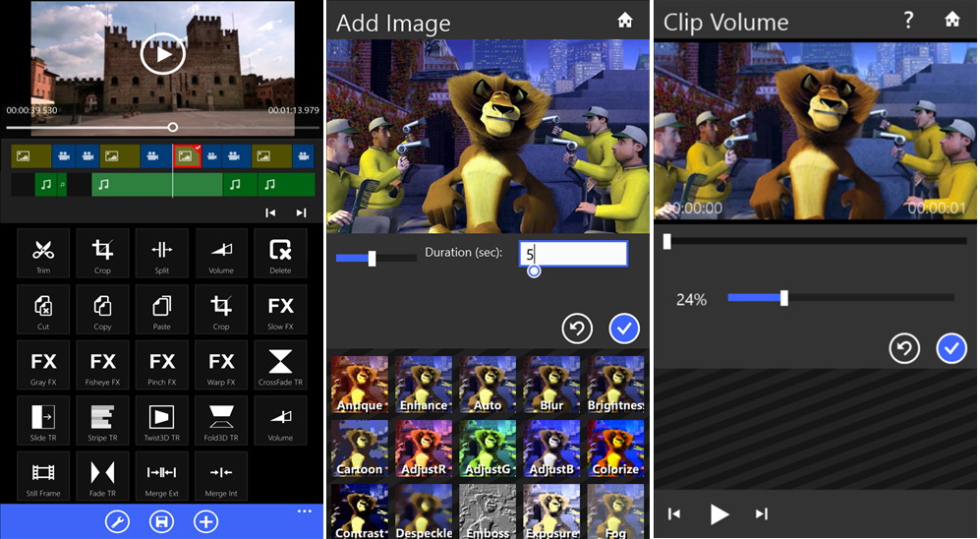Apply the Antique filter thumbnail

(360, 386)
